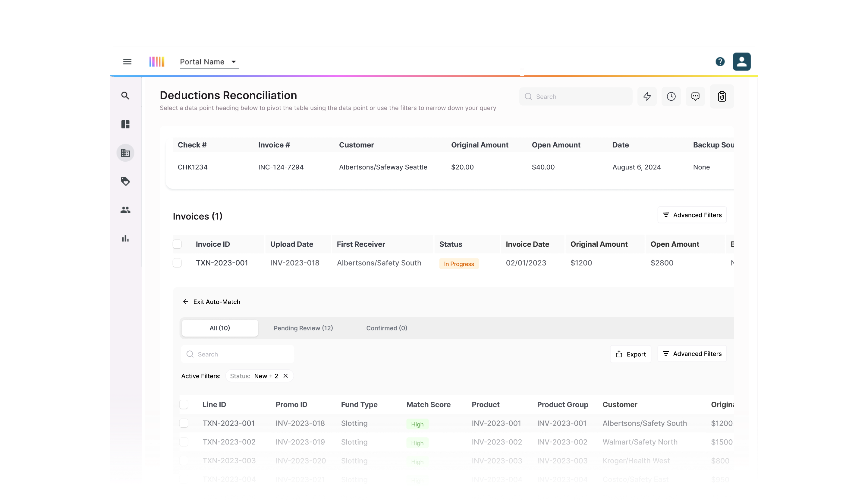Check the TXN-2023-002 line checkbox
The image size is (868, 500).
[x=184, y=442]
